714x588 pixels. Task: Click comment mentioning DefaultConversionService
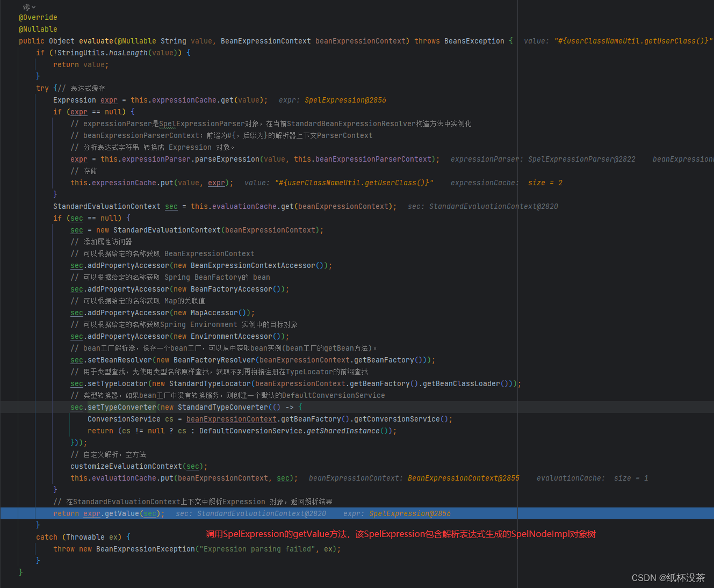coord(228,395)
